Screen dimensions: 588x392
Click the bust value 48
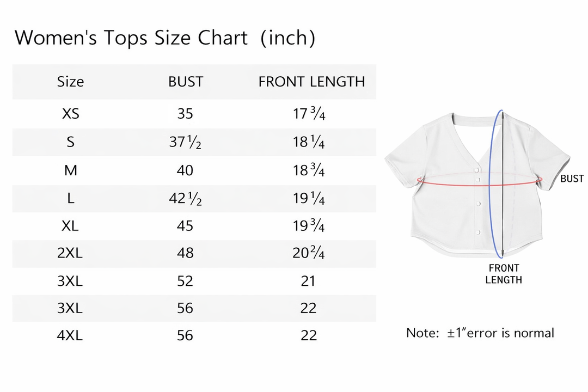[x=185, y=253]
